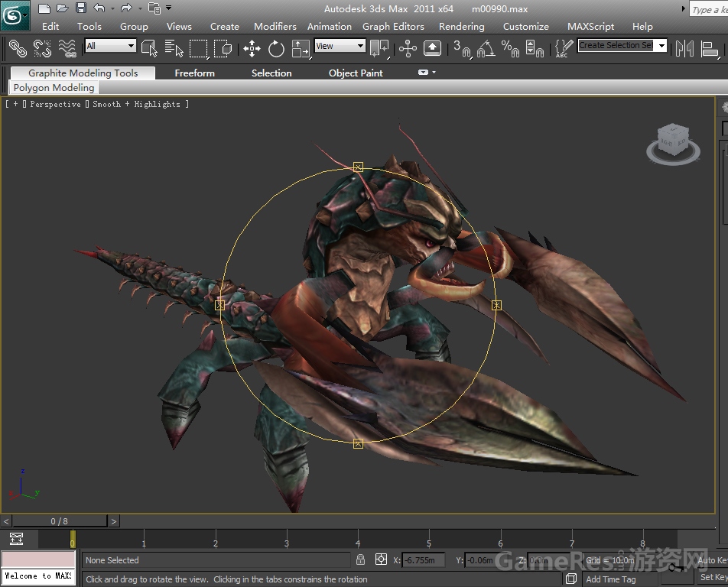Open the Rendering menu
Screen dimensions: 728x587
pyautogui.click(x=462, y=27)
